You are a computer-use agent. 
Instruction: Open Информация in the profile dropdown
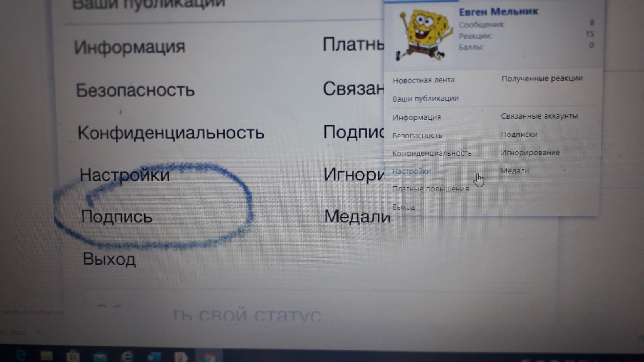[417, 117]
